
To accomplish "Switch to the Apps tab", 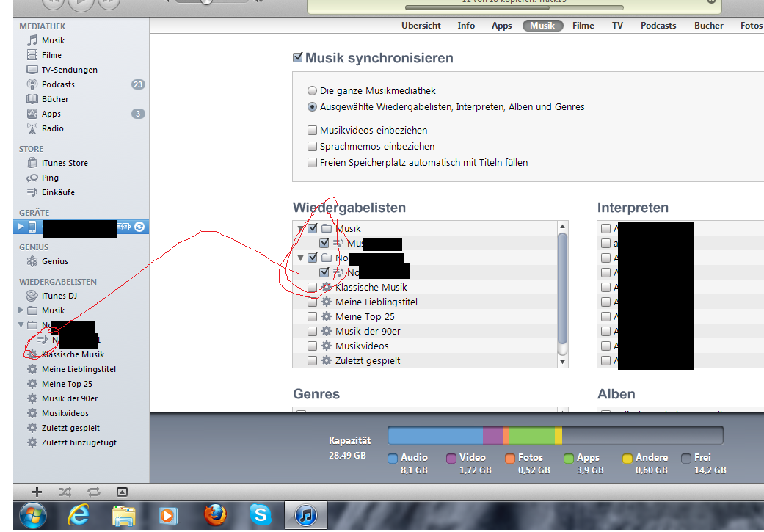I will [501, 26].
